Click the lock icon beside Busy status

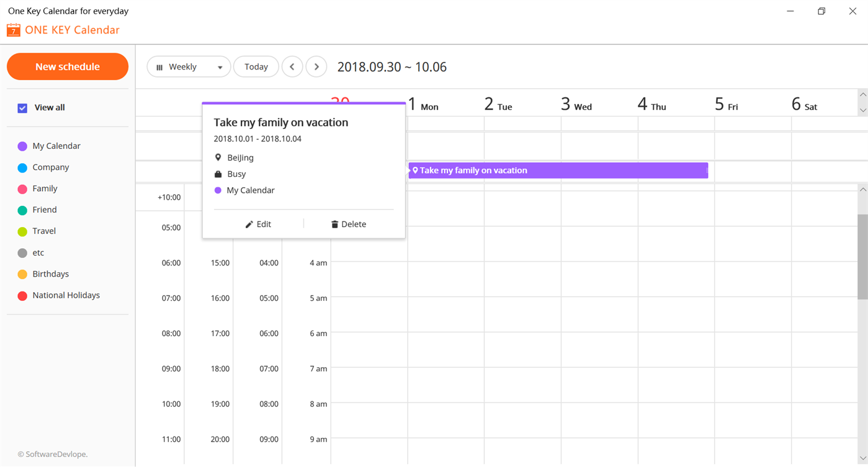click(x=217, y=174)
